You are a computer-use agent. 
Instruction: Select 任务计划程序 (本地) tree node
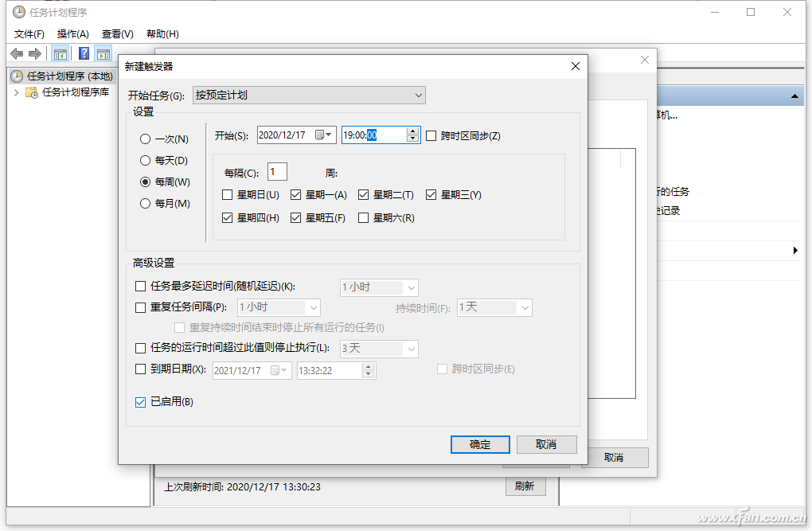[x=61, y=76]
